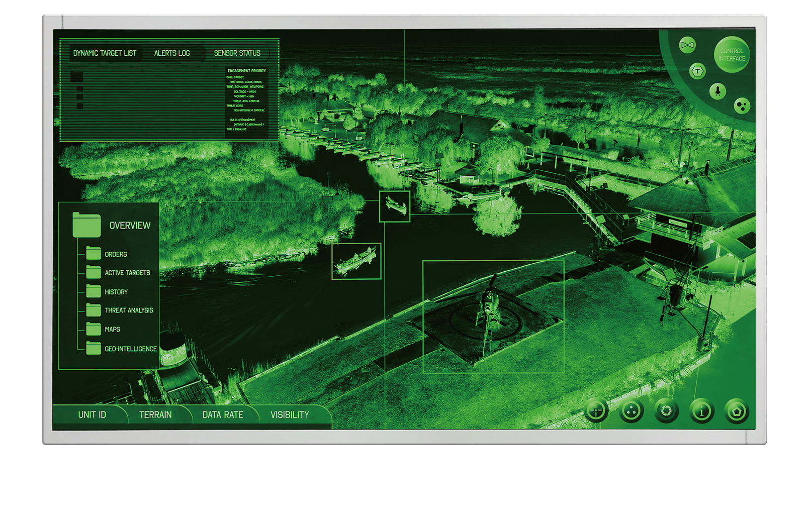Select the Data Rate tab
812x529 pixels.
coord(223,415)
